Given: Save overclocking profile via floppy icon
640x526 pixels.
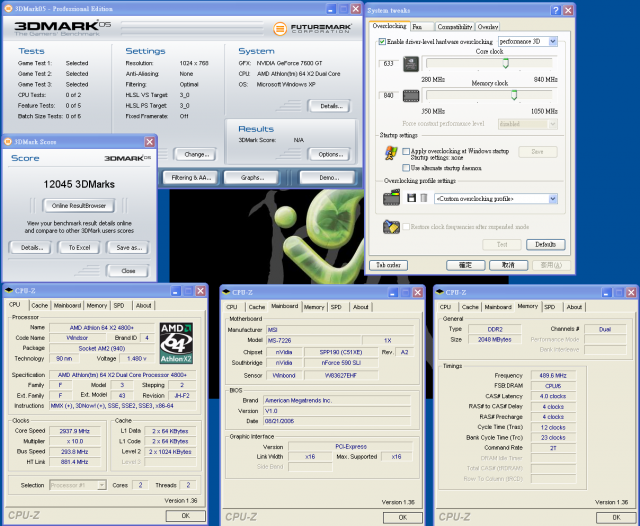Looking at the screenshot, I should (x=411, y=198).
